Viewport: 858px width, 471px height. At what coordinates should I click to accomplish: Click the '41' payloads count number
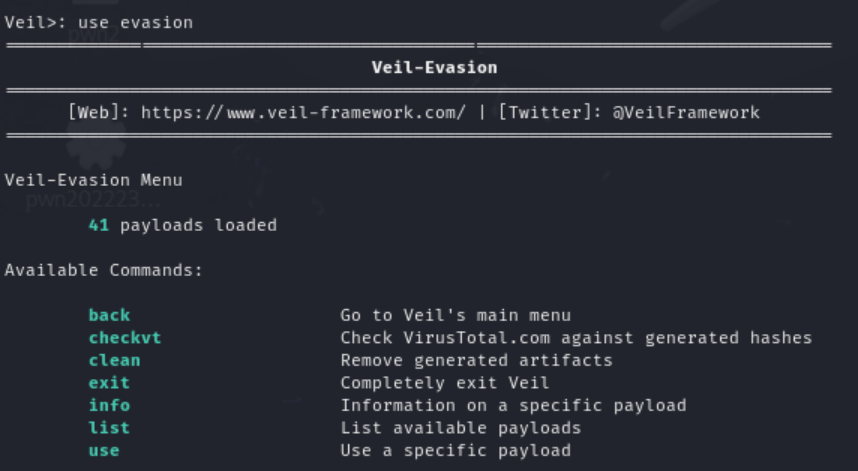(x=98, y=225)
